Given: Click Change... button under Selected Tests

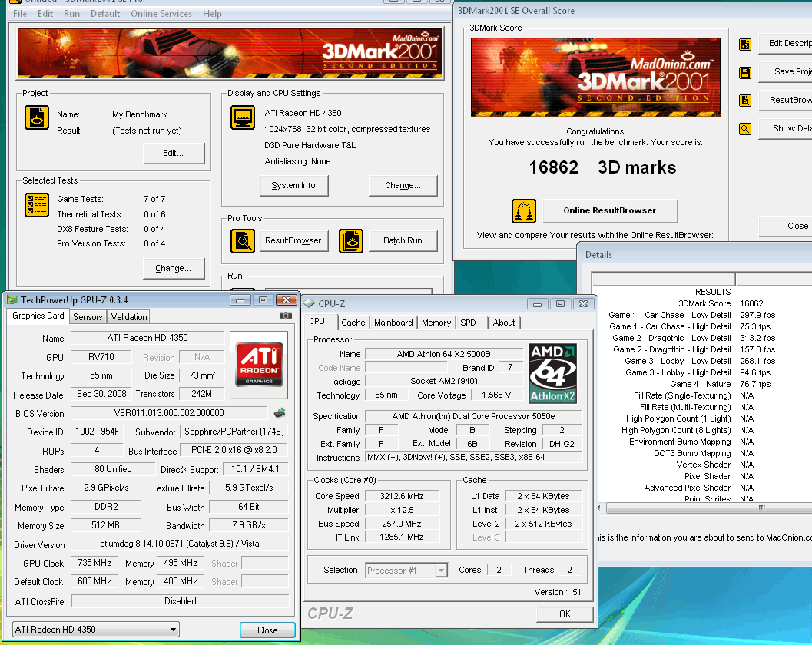Looking at the screenshot, I should point(174,268).
